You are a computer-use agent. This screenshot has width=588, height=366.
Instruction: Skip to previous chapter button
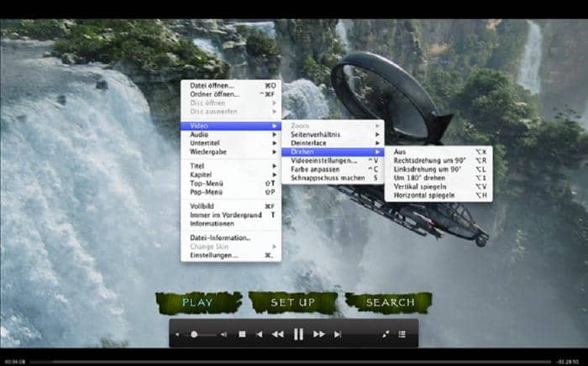tap(259, 334)
